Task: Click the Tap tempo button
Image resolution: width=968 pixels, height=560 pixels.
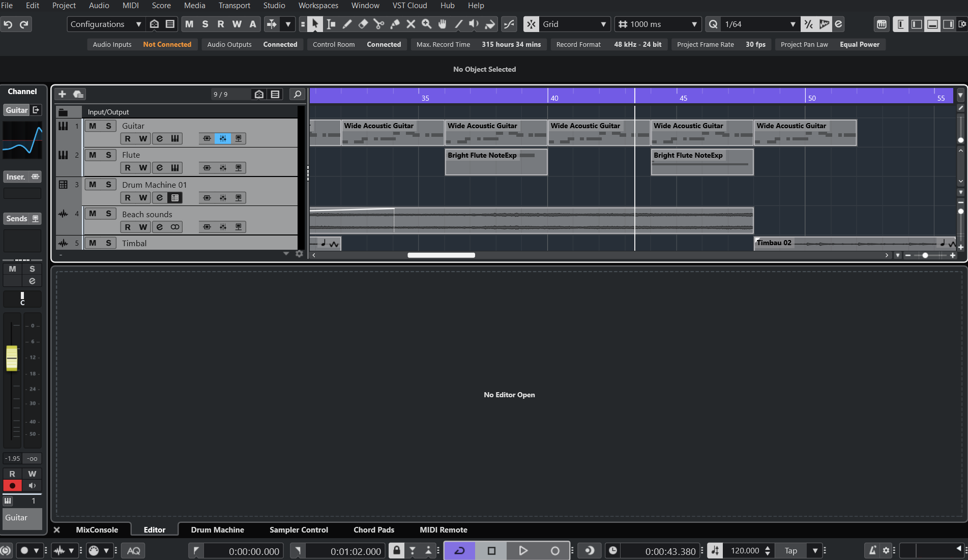Action: pos(791,550)
